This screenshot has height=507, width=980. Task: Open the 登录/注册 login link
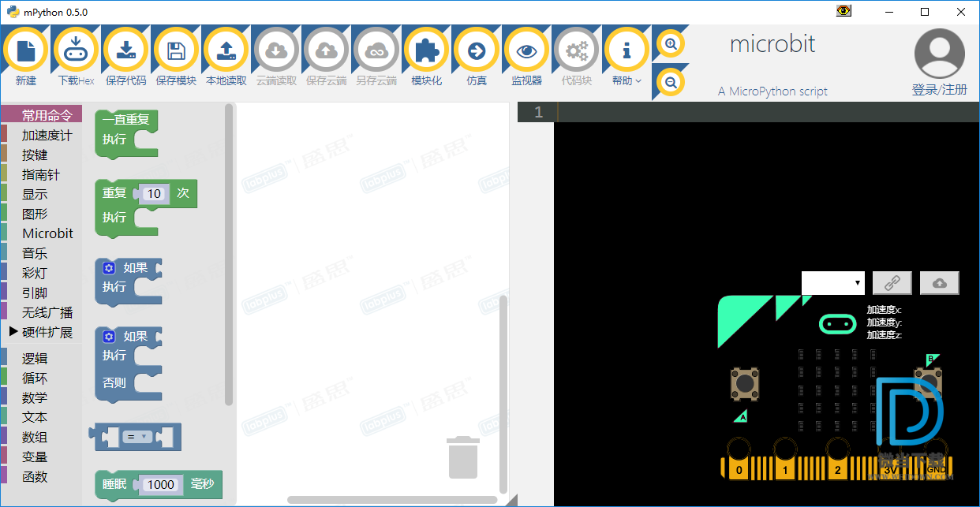tap(940, 90)
